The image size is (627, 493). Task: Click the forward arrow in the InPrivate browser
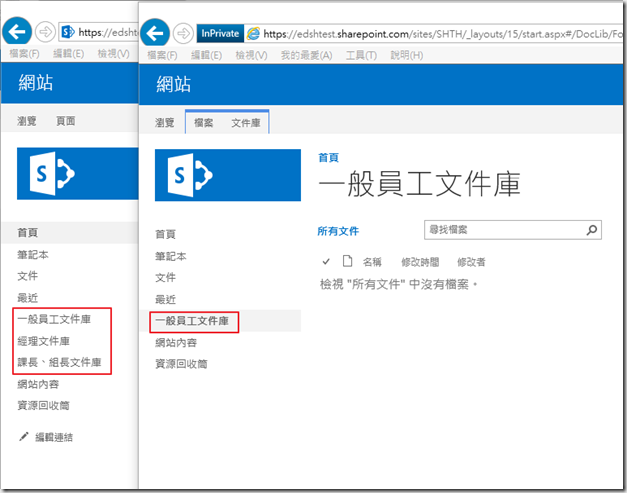coord(182,33)
